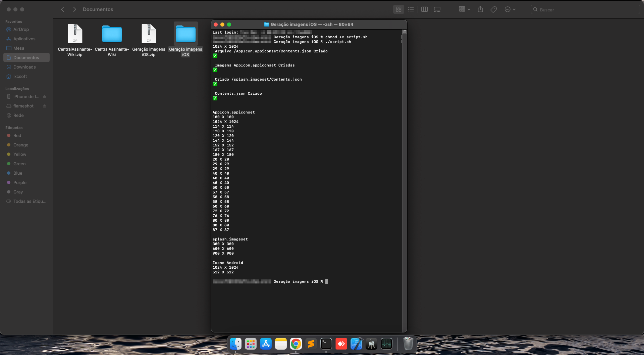Viewport: 644px width, 355px height.
Task: Filter by the Blue tag
Action: [26, 173]
